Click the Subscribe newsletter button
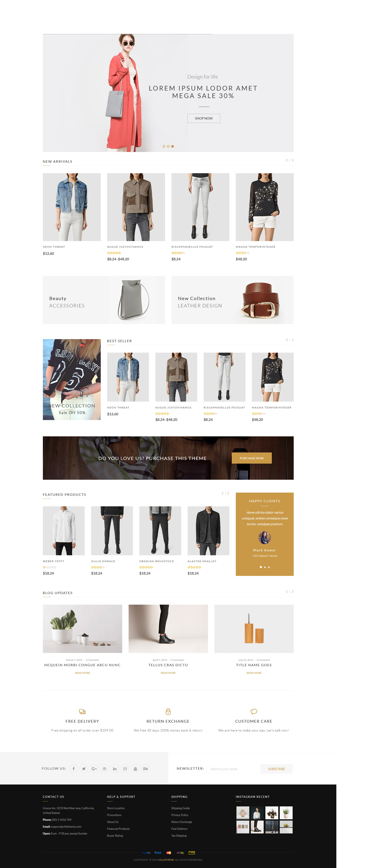This screenshot has height=868, width=376. click(x=276, y=769)
